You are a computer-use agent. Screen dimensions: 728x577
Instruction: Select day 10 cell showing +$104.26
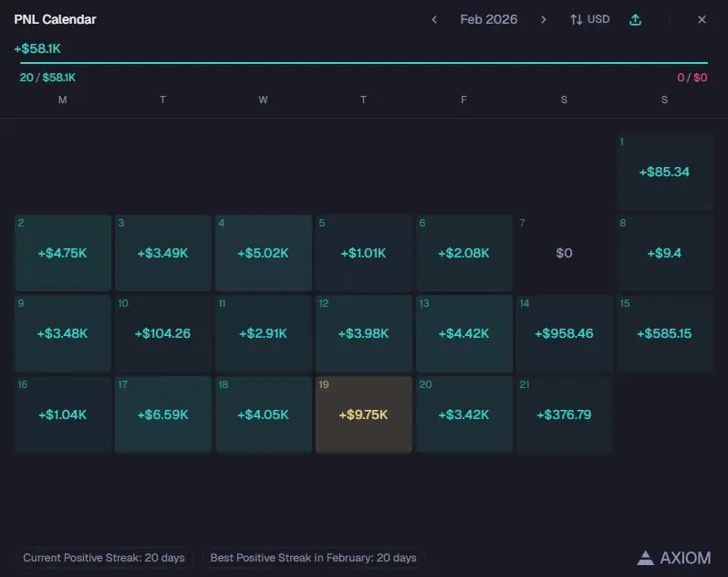(163, 333)
